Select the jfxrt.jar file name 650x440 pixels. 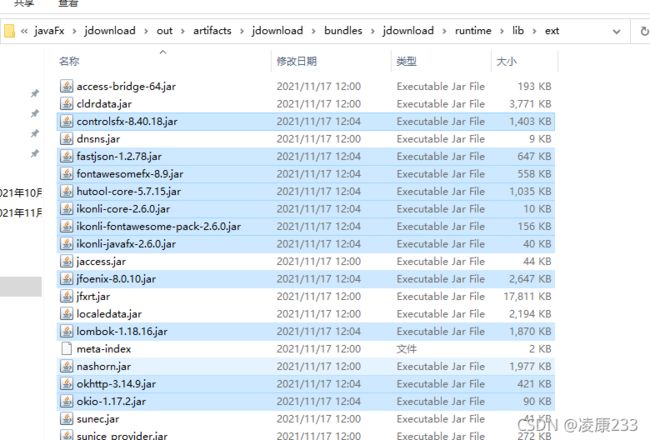click(93, 297)
